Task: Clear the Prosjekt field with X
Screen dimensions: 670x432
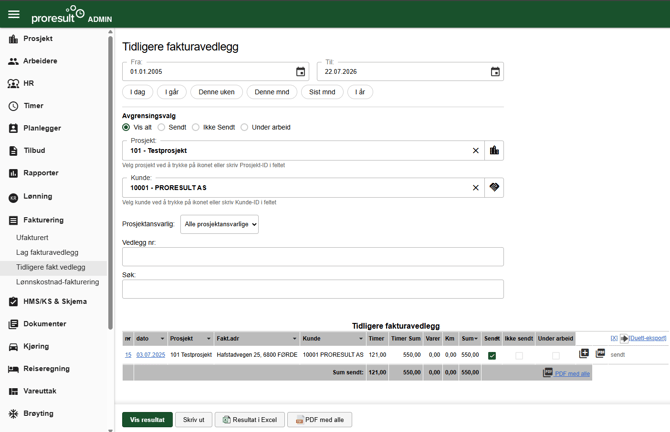Action: click(476, 150)
